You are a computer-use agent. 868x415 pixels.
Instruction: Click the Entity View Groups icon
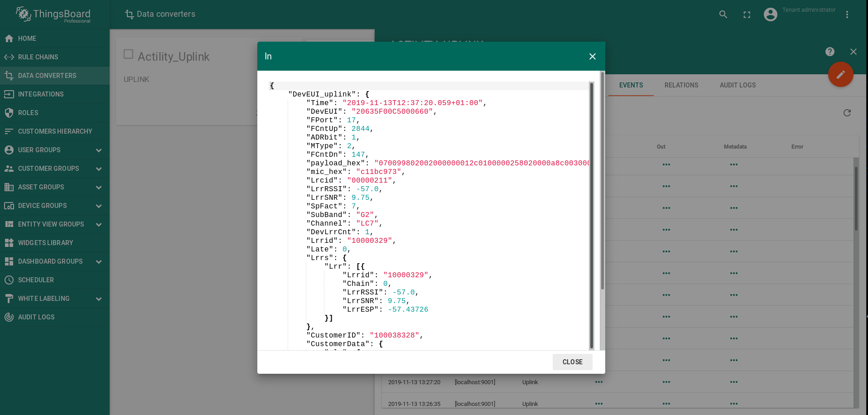tap(9, 224)
